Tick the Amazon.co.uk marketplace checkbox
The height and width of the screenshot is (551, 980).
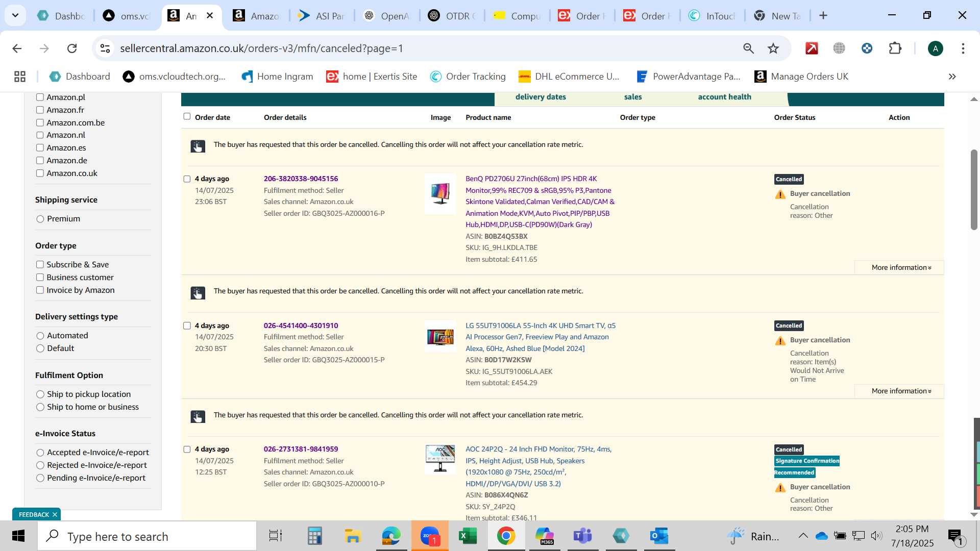pyautogui.click(x=40, y=173)
